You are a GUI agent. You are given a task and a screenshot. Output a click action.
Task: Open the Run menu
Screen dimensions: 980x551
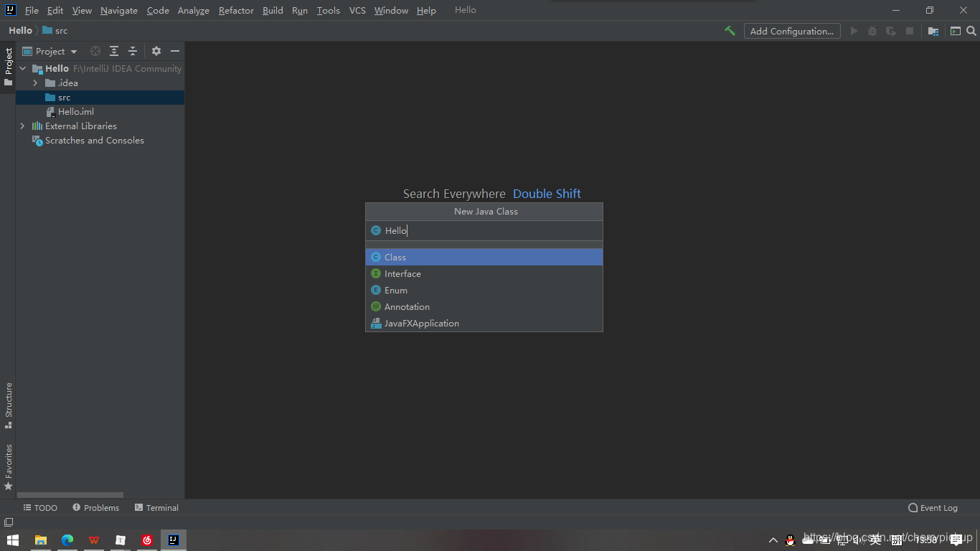tap(300, 10)
